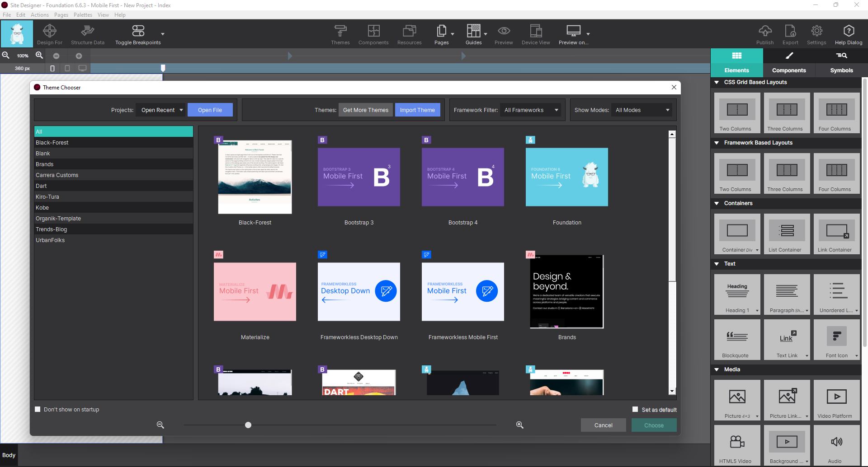Screen dimensions: 868x467
Task: Open the Projects Open Recent dropdown
Action: [161, 110]
